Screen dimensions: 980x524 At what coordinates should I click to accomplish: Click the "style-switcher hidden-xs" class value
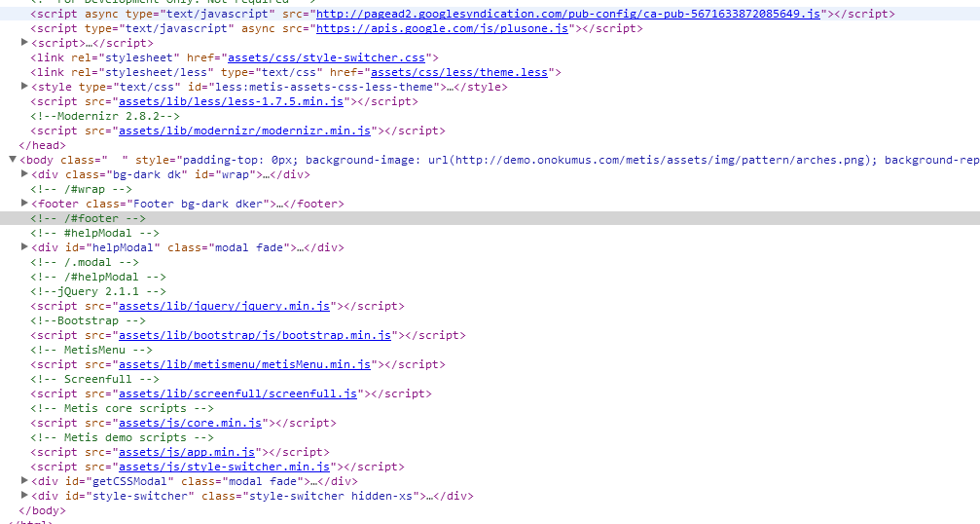point(331,495)
